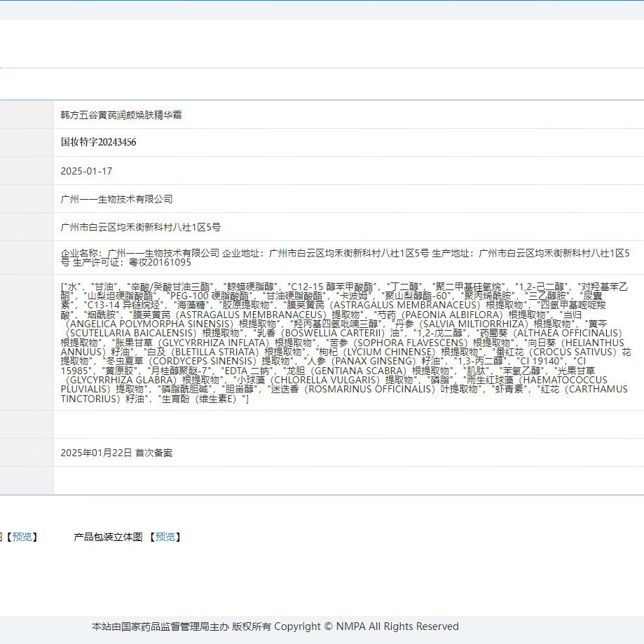The image size is (644, 644).
Task: Open the 产品包装立体图 预览 link
Action: tap(165, 537)
